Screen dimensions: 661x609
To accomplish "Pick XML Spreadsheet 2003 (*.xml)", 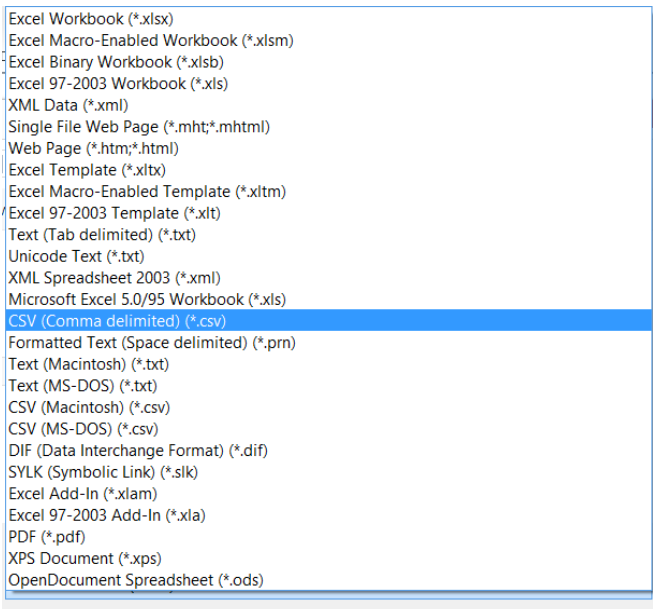I will pos(329,278).
